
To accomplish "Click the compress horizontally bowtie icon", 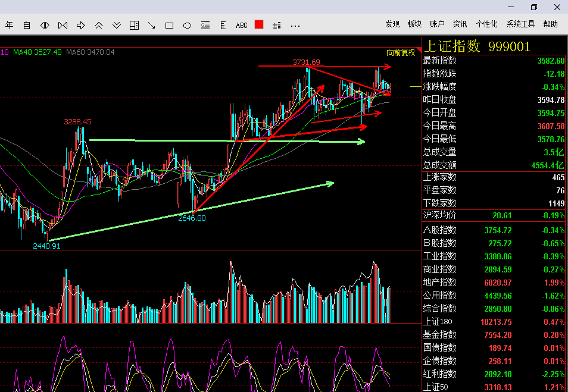I will coord(63,26).
